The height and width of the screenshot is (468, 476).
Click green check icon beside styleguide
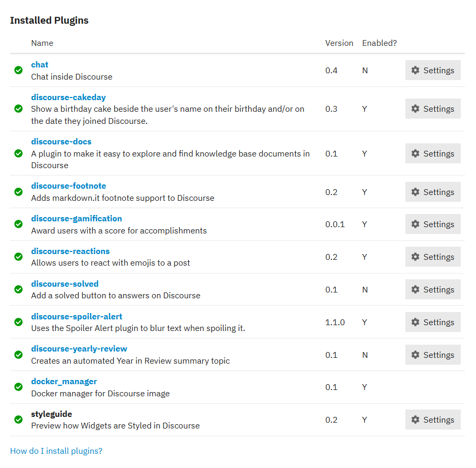(18, 420)
